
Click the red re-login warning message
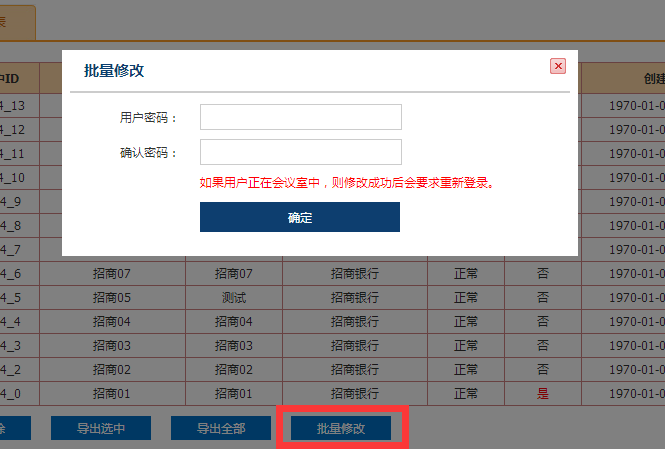coord(347,183)
